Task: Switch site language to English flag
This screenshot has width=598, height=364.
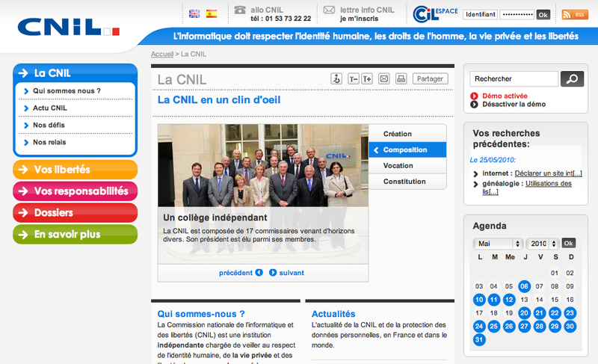Action: click(194, 13)
